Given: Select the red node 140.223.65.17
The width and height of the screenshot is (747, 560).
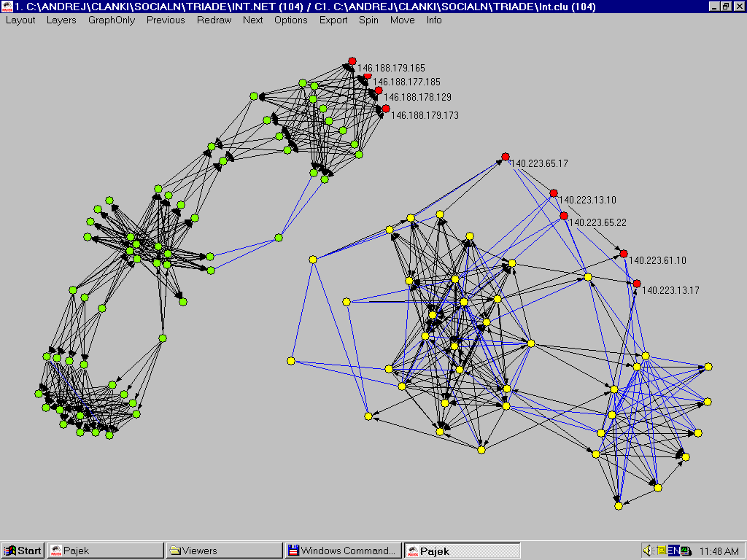Looking at the screenshot, I should pos(505,157).
